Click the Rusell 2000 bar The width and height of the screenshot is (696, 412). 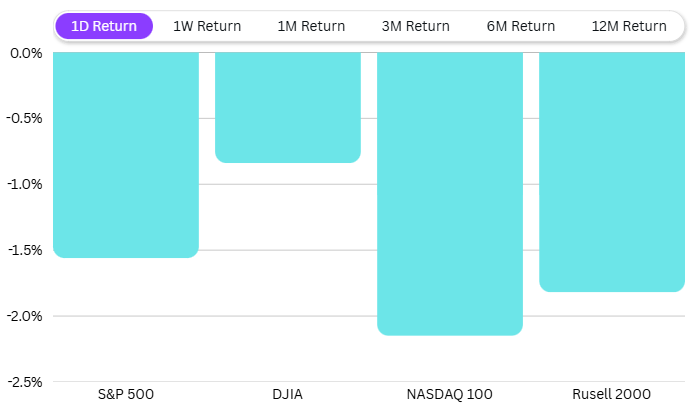point(612,172)
